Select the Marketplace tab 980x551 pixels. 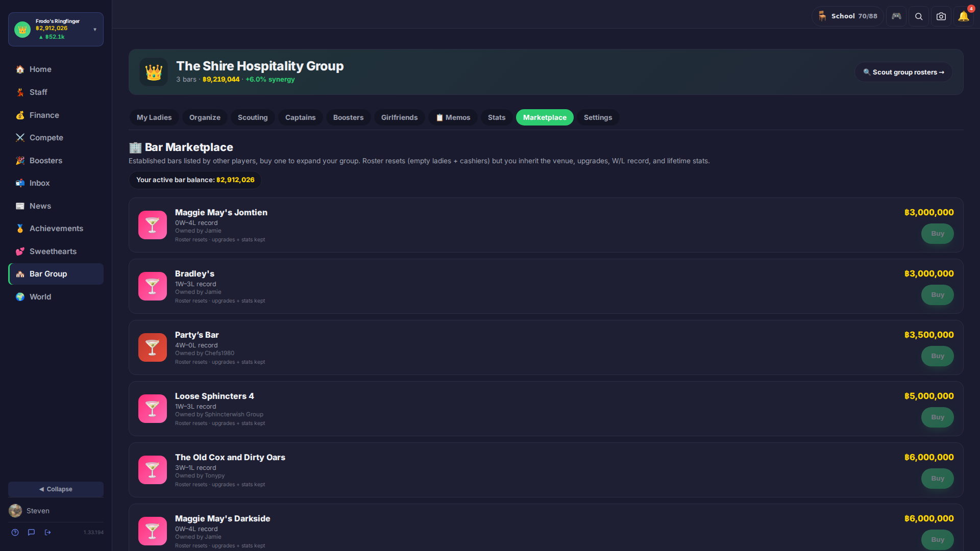click(545, 117)
